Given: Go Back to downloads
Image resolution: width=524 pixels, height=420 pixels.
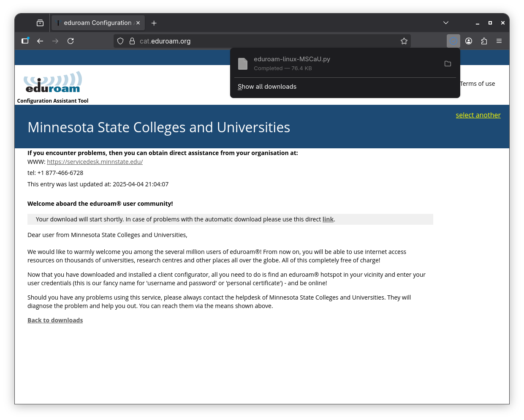Looking at the screenshot, I should (x=55, y=320).
